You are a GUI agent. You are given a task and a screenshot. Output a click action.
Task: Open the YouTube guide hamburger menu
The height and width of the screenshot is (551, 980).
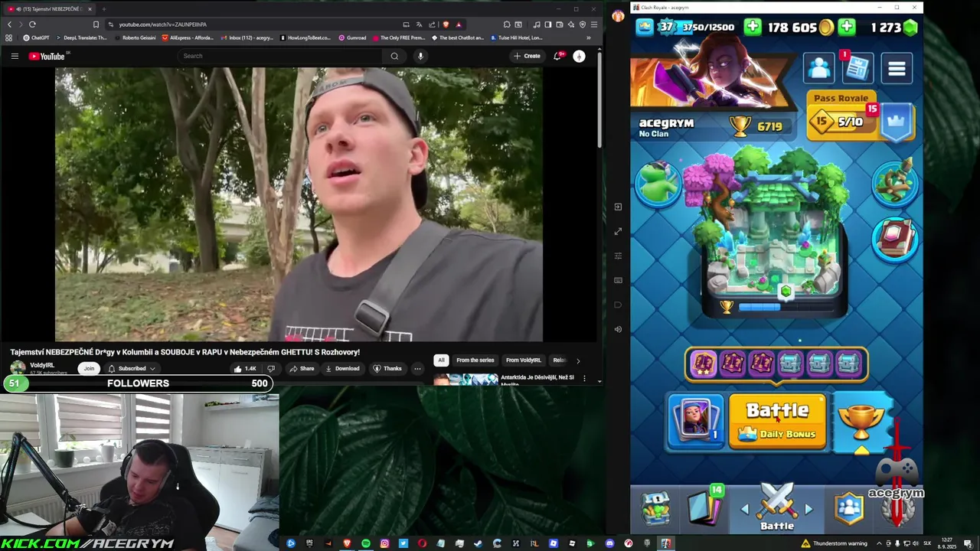(15, 56)
